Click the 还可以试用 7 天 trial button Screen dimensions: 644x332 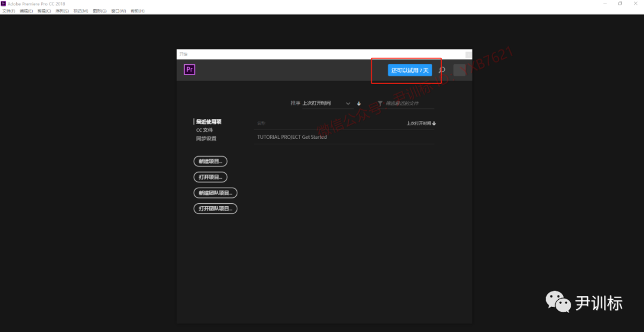click(410, 70)
